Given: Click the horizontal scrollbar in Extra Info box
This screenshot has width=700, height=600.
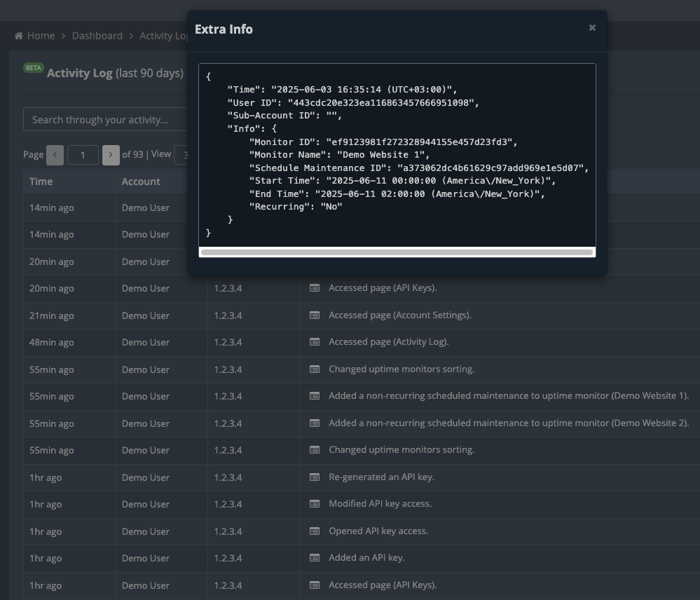Looking at the screenshot, I should 397,252.
